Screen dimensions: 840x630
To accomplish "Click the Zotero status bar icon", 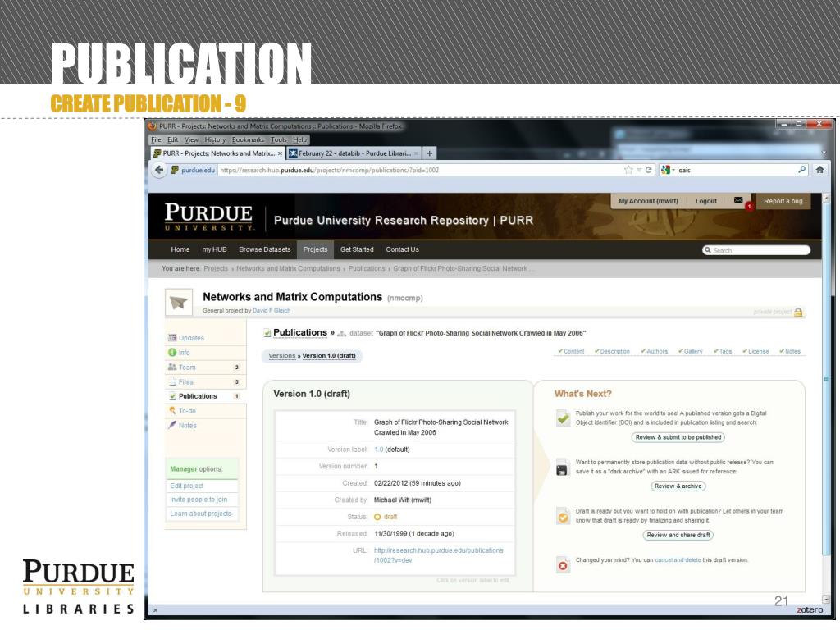I will [809, 609].
